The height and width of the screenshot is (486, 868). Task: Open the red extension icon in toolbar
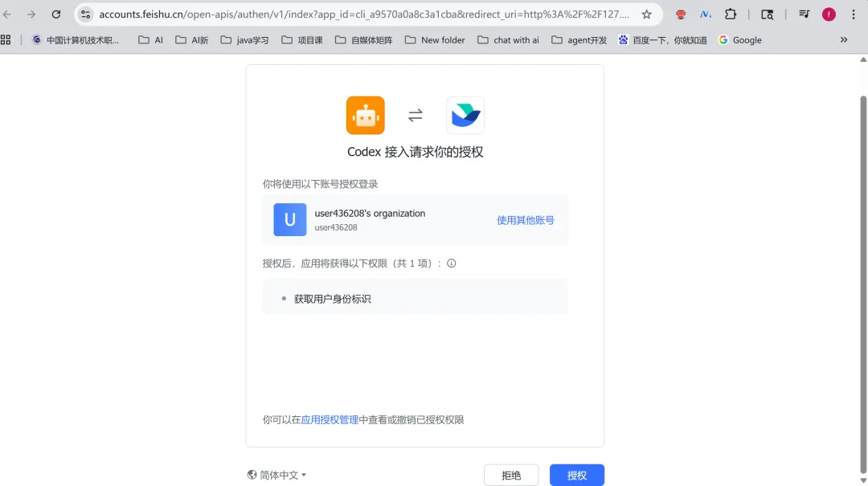point(681,15)
